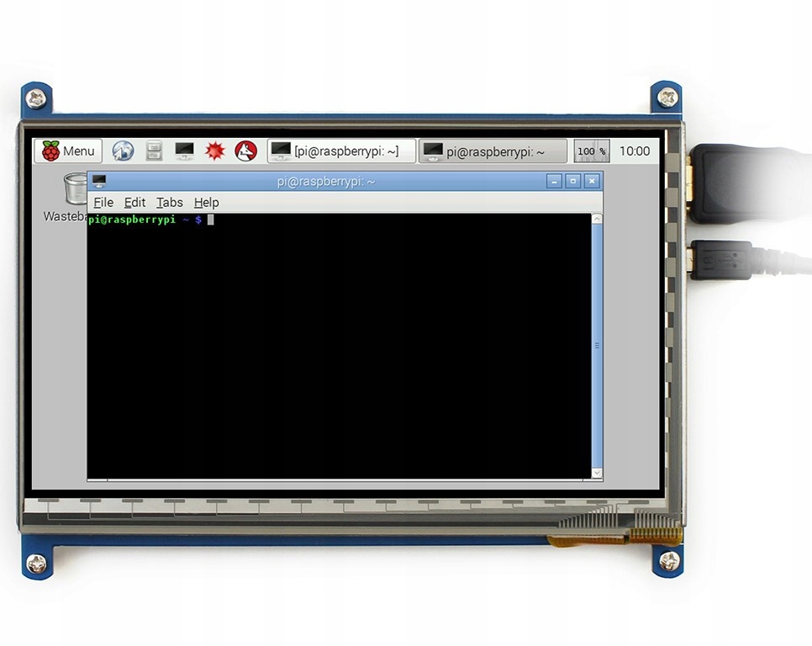The width and height of the screenshot is (812, 646).
Task: Click the pi@raspberrypi prompt text in terminal
Action: pyautogui.click(x=131, y=220)
